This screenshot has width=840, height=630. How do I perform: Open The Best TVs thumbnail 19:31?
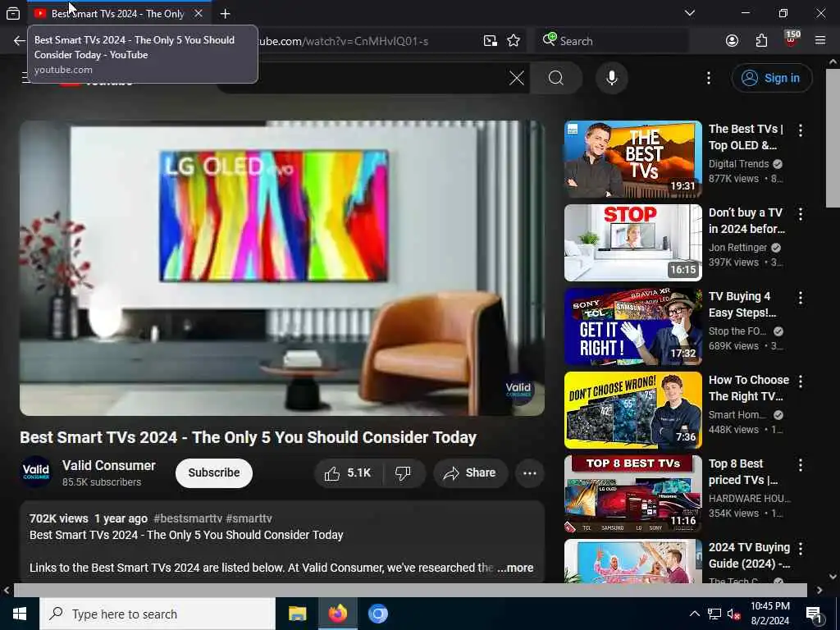(632, 159)
